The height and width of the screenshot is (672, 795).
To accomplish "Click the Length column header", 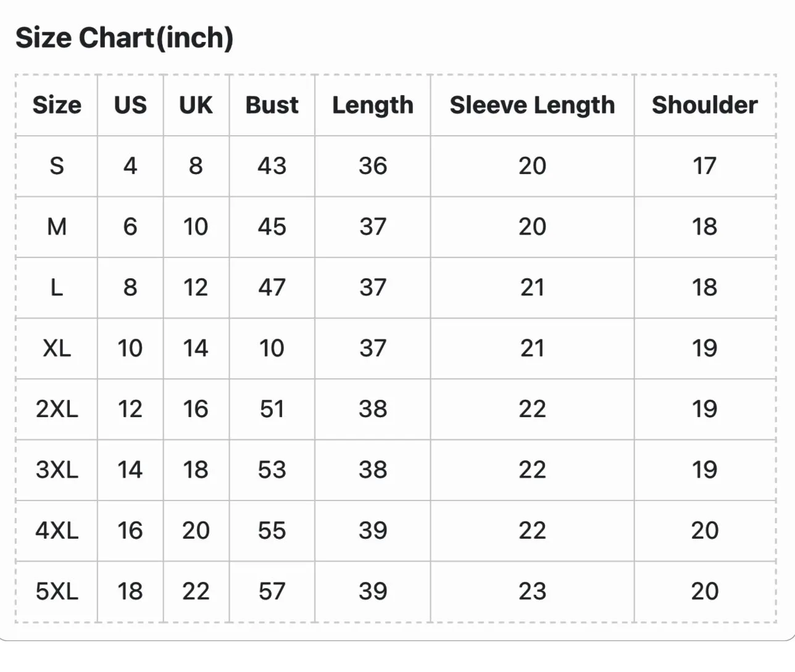I will point(373,105).
